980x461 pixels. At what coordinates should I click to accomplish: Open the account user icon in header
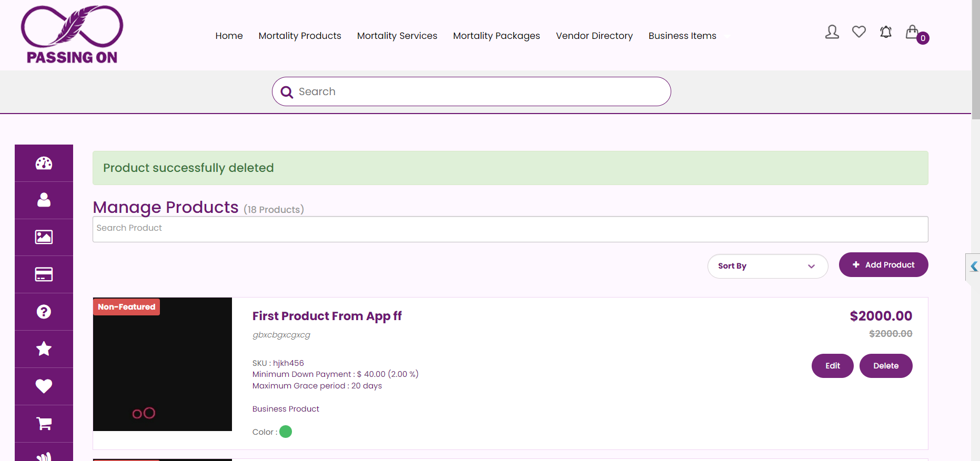(x=832, y=33)
